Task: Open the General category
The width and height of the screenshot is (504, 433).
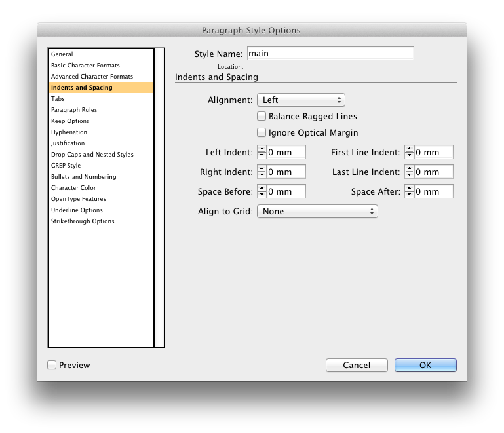Action: pos(101,54)
